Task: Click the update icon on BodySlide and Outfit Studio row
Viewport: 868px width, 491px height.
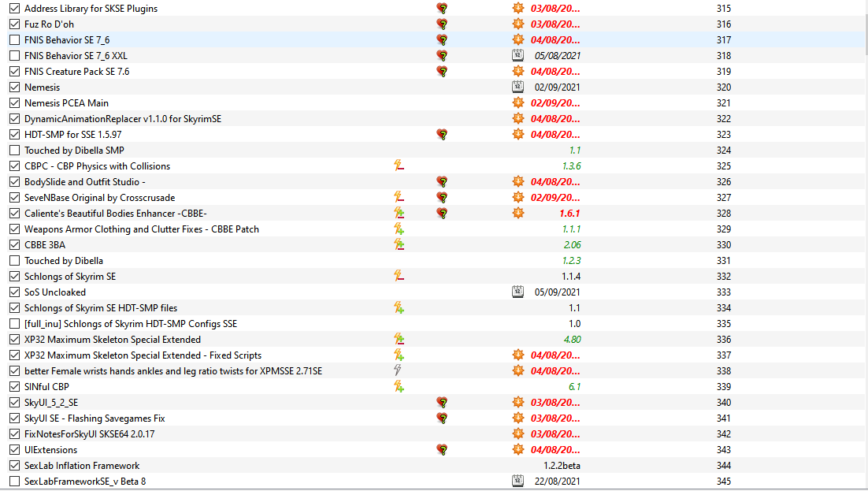Action: click(x=518, y=181)
